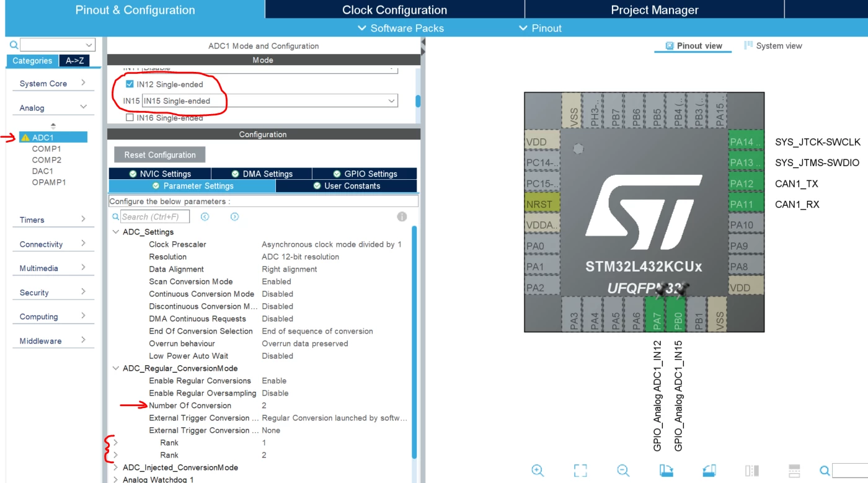Select pin PB0 on the chip
This screenshot has width=868, height=483.
678,314
